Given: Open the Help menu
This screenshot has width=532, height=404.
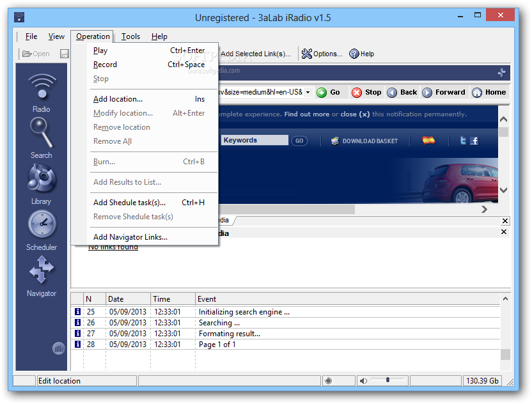Looking at the screenshot, I should 159,36.
